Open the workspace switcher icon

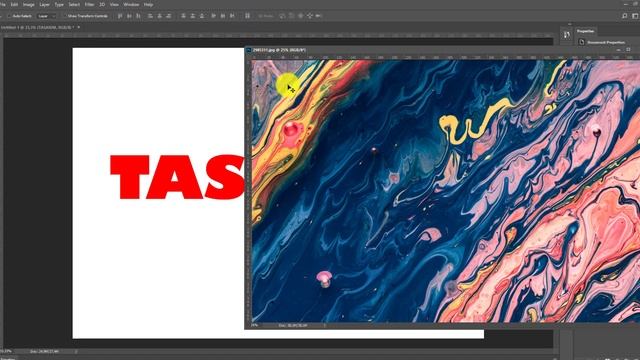pos(635,16)
